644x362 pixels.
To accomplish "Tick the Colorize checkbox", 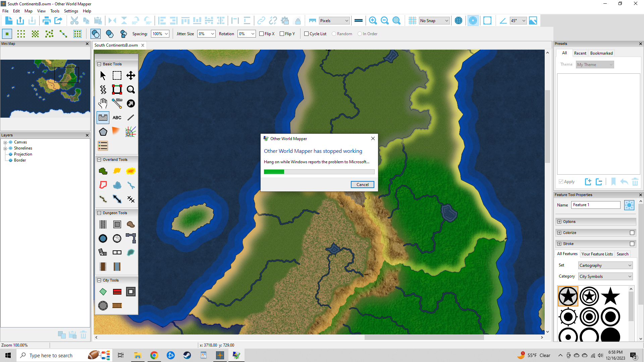I will click(632, 233).
